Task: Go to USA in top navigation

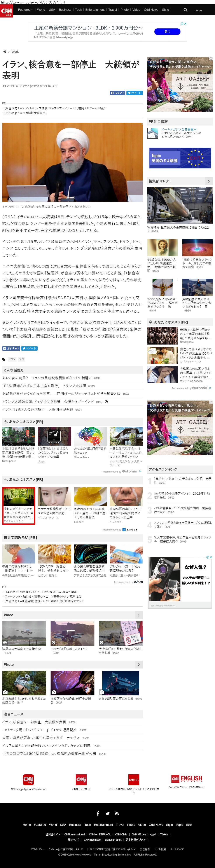Action: (52, 10)
